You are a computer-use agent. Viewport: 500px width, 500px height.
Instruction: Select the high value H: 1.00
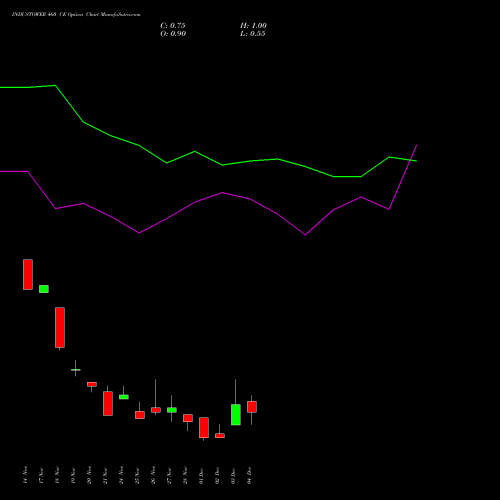tap(253, 26)
